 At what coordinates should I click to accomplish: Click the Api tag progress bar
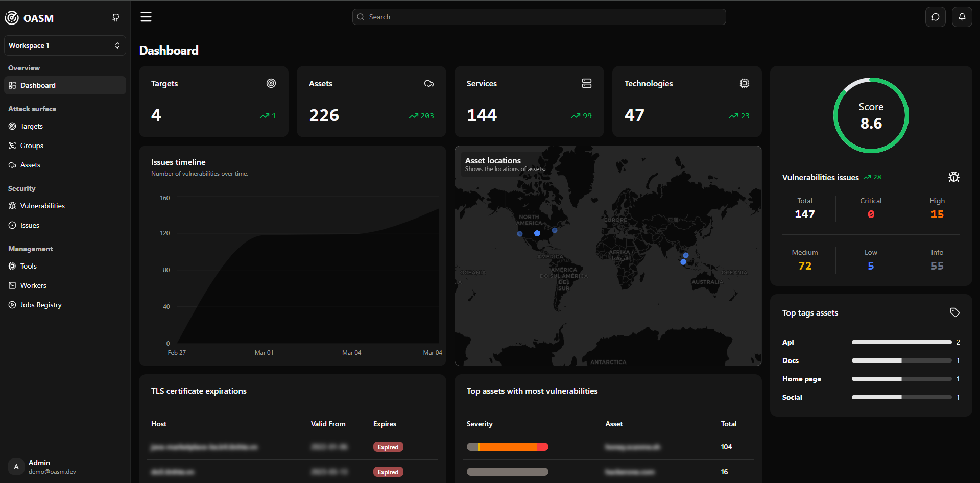click(901, 342)
